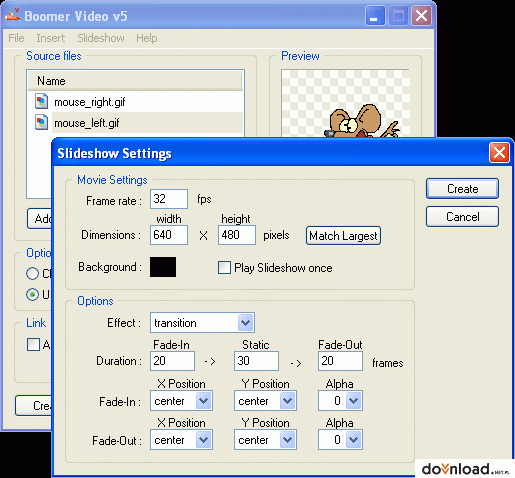Select the unchecked radio button in Boomer Video options

click(33, 274)
